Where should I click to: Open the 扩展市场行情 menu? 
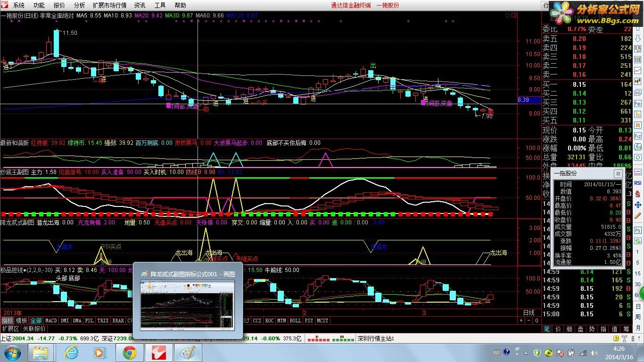tap(109, 5)
